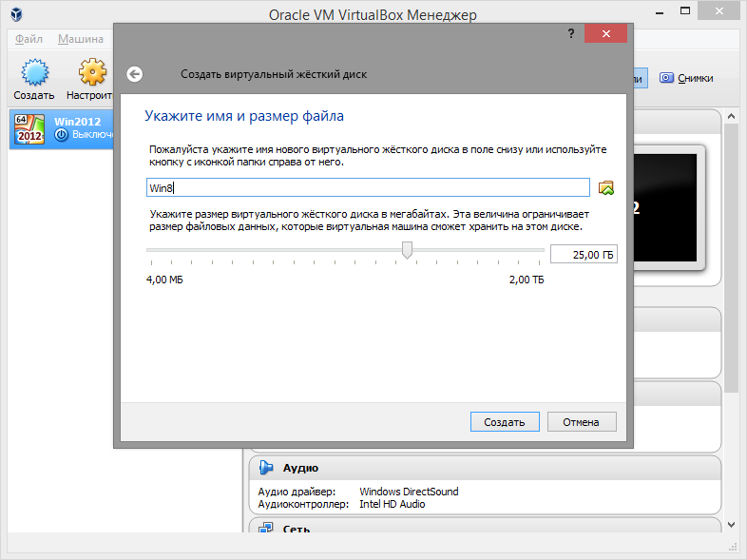The width and height of the screenshot is (747, 560).
Task: Click the Аудио драйвер label
Action: pos(297,492)
